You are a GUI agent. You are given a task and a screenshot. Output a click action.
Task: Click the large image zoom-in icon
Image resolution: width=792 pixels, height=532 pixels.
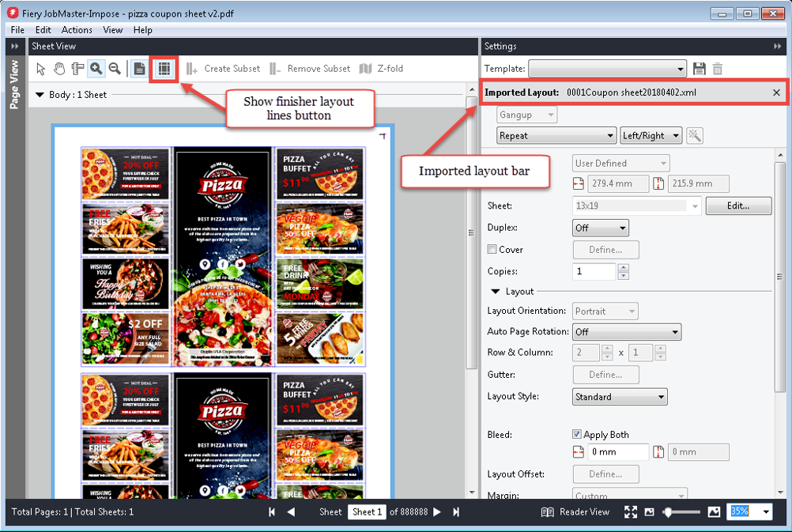click(714, 512)
